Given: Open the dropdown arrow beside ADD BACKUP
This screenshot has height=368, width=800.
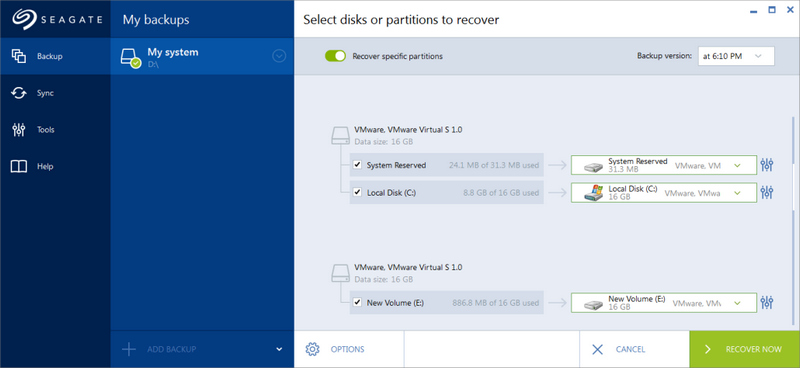Looking at the screenshot, I should pyautogui.click(x=279, y=349).
